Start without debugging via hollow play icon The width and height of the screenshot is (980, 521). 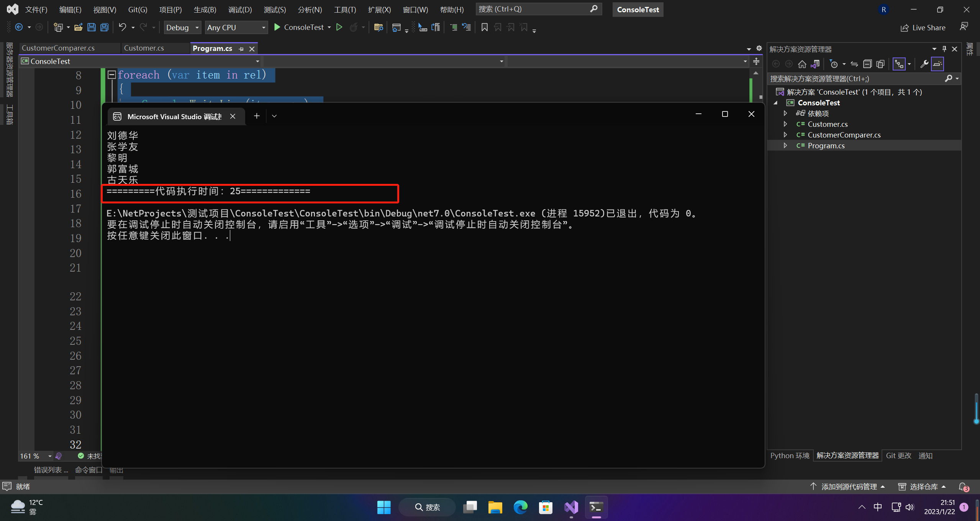[339, 27]
